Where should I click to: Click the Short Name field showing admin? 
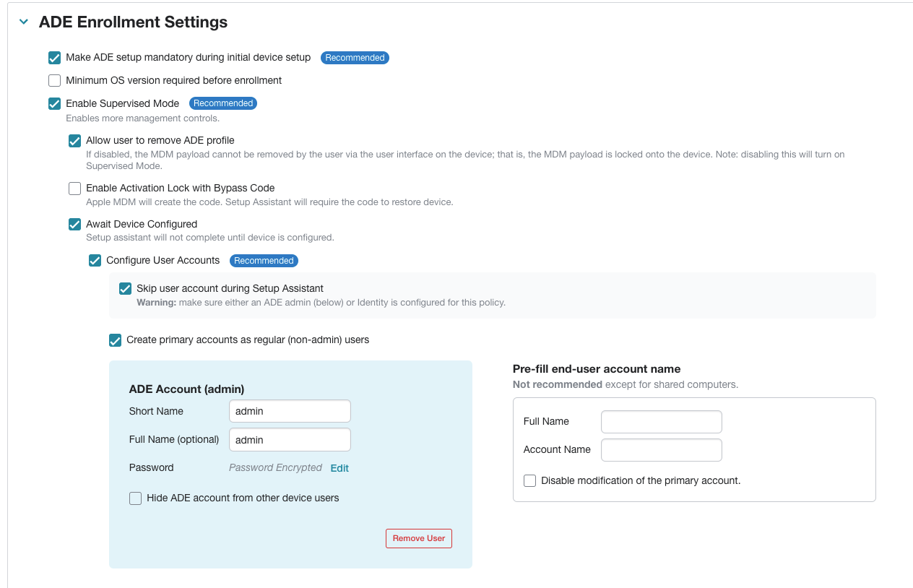290,410
